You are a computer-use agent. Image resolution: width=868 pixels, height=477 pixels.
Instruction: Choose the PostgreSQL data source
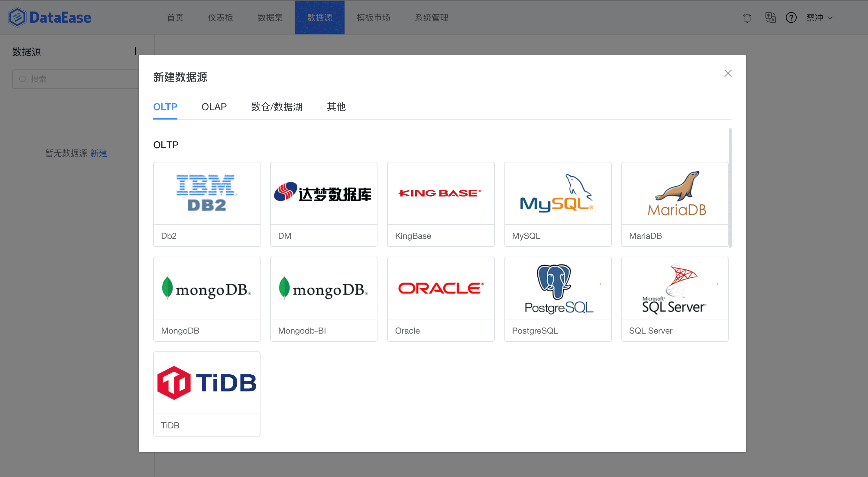pyautogui.click(x=558, y=298)
